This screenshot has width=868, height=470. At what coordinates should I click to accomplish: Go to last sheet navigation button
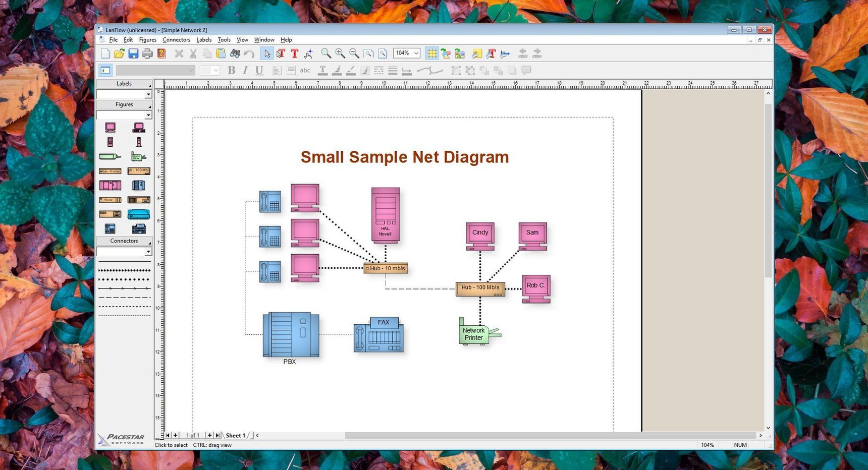tap(218, 435)
